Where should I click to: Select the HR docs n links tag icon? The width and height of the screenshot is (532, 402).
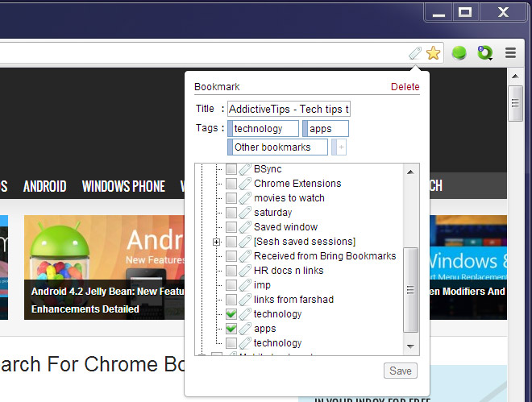[245, 271]
